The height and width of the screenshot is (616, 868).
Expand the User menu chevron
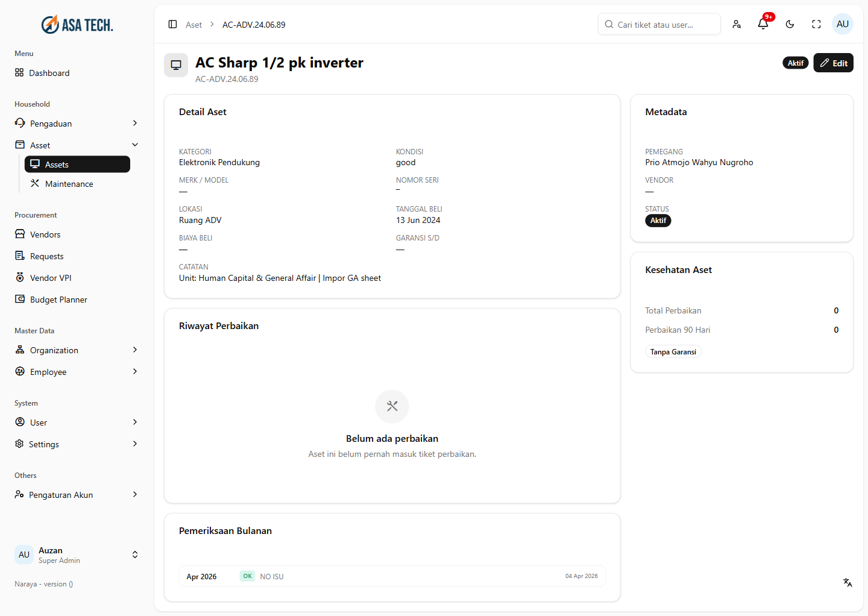tap(135, 422)
